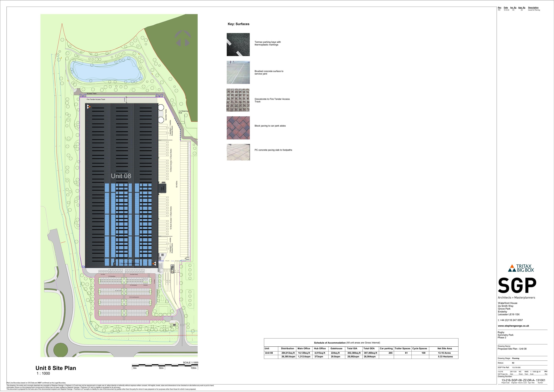
Task: Select the Gravelcrete fire tender track swatch
Action: click(x=238, y=100)
